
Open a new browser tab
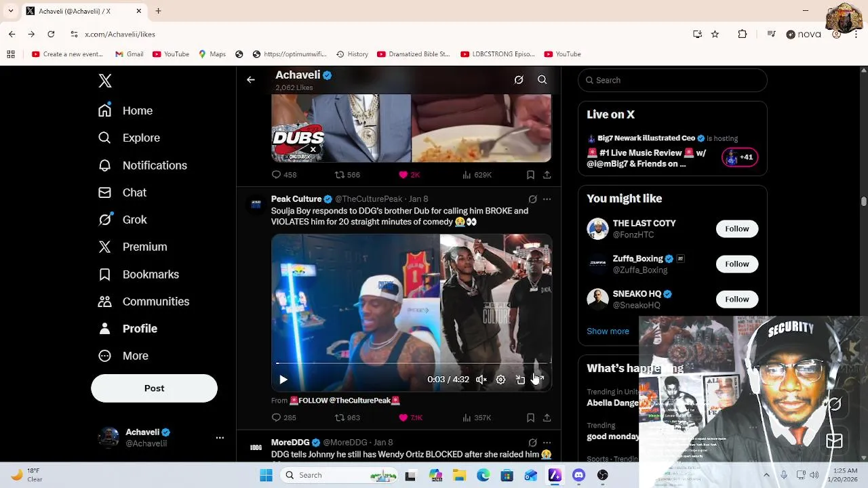(x=158, y=11)
